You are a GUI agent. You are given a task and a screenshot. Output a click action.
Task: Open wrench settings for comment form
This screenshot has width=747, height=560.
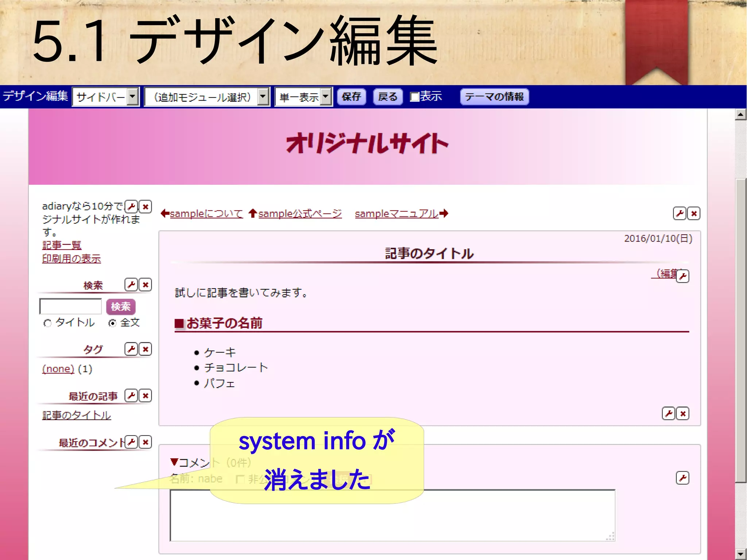pos(683,478)
